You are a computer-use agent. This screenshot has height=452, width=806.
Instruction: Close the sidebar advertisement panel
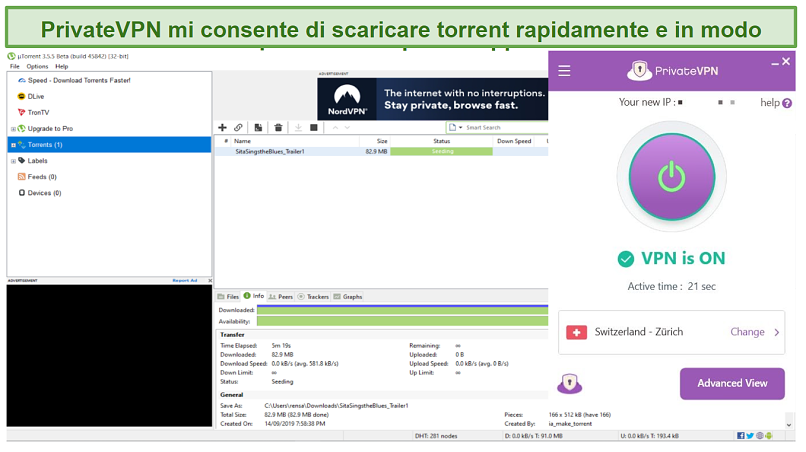210,281
